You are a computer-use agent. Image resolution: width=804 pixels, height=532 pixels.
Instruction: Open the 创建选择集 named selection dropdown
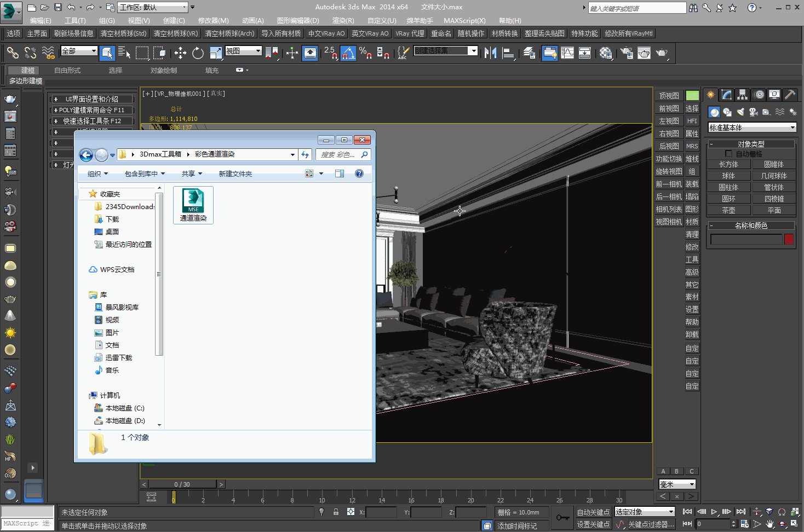[446, 51]
